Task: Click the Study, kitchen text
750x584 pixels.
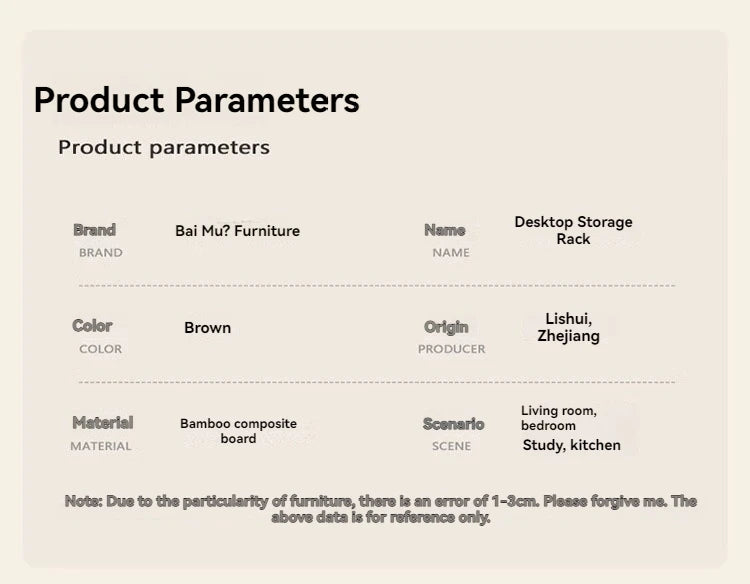Action: [x=572, y=445]
